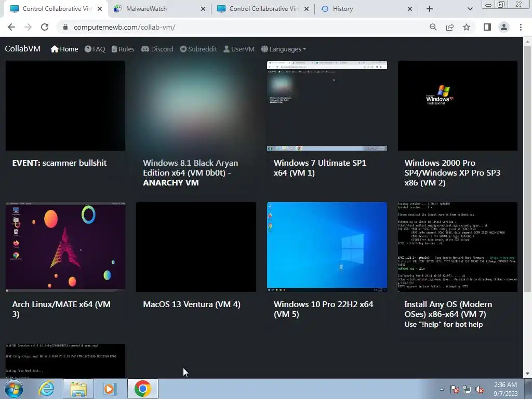Open the Windows XP Professional VM 2 preview

(458, 105)
